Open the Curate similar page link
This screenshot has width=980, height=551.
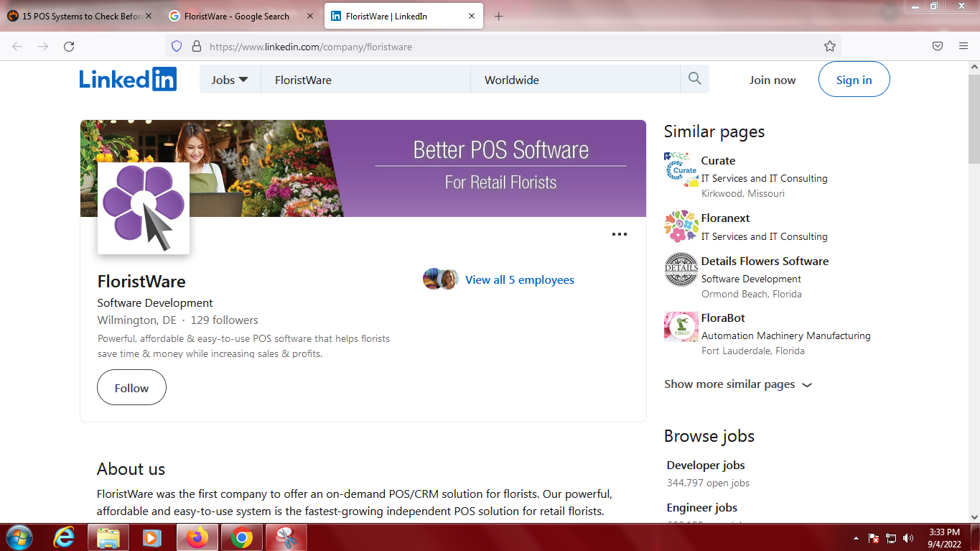[x=718, y=160]
